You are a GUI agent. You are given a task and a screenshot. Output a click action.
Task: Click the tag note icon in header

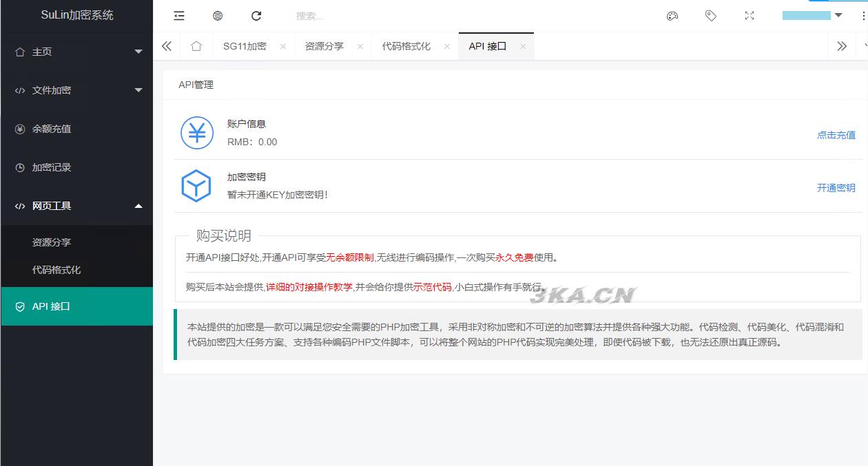711,16
